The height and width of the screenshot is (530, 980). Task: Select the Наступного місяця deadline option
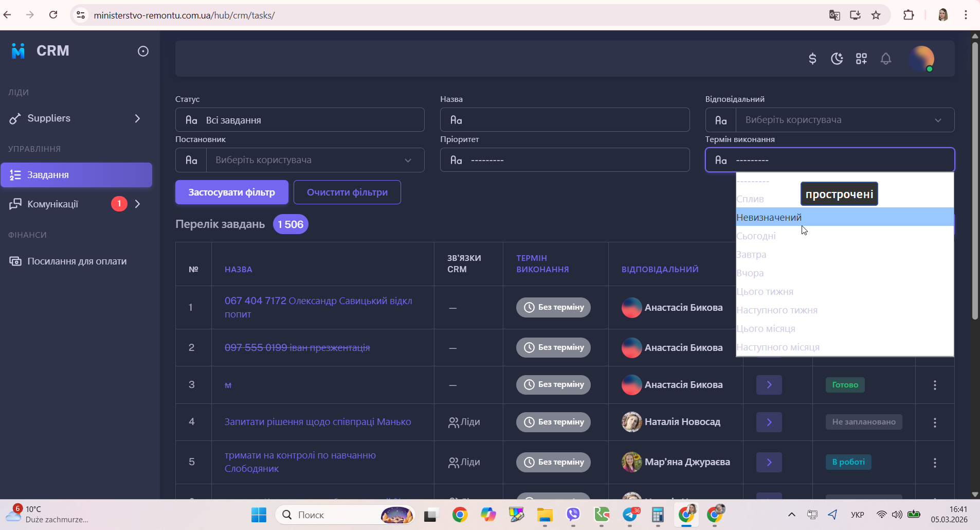845,347
